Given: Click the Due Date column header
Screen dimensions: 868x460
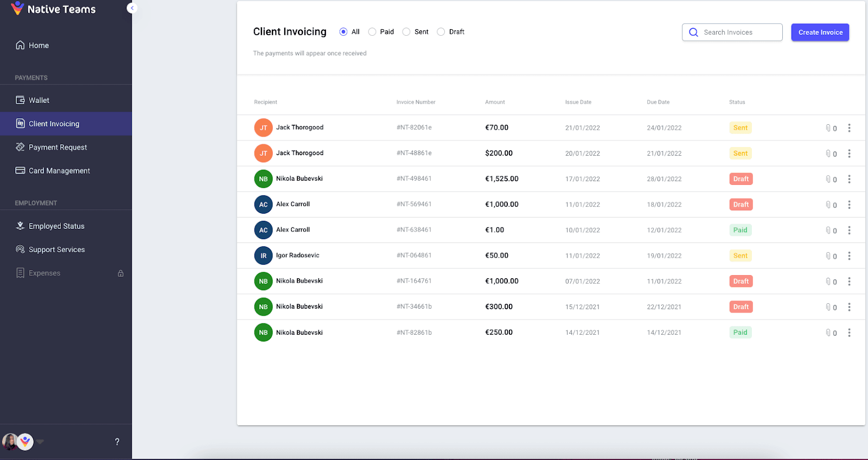Looking at the screenshot, I should coord(658,102).
